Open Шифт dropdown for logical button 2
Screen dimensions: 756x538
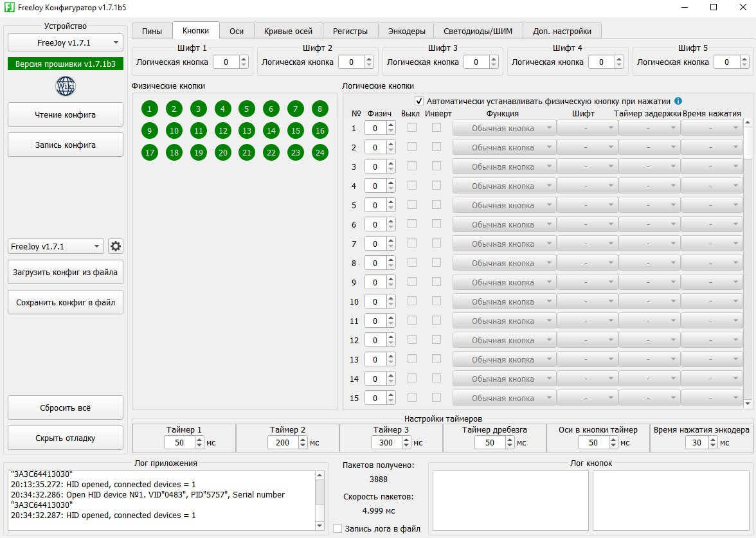[587, 148]
